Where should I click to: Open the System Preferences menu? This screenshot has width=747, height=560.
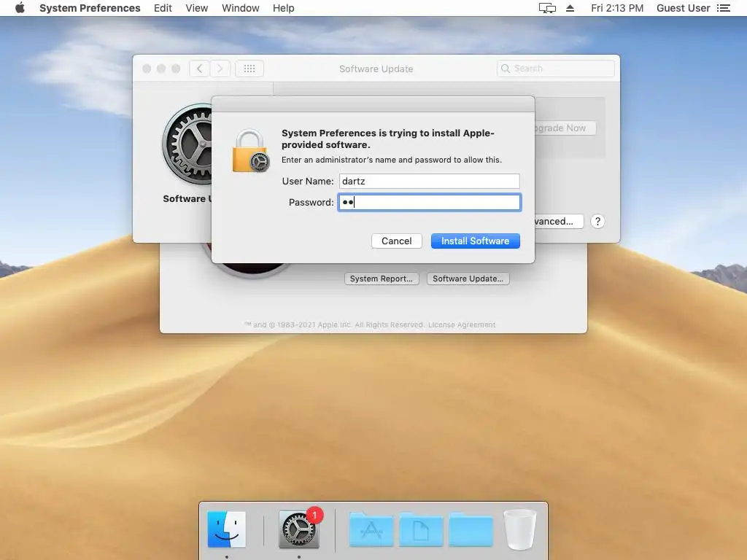(90, 8)
